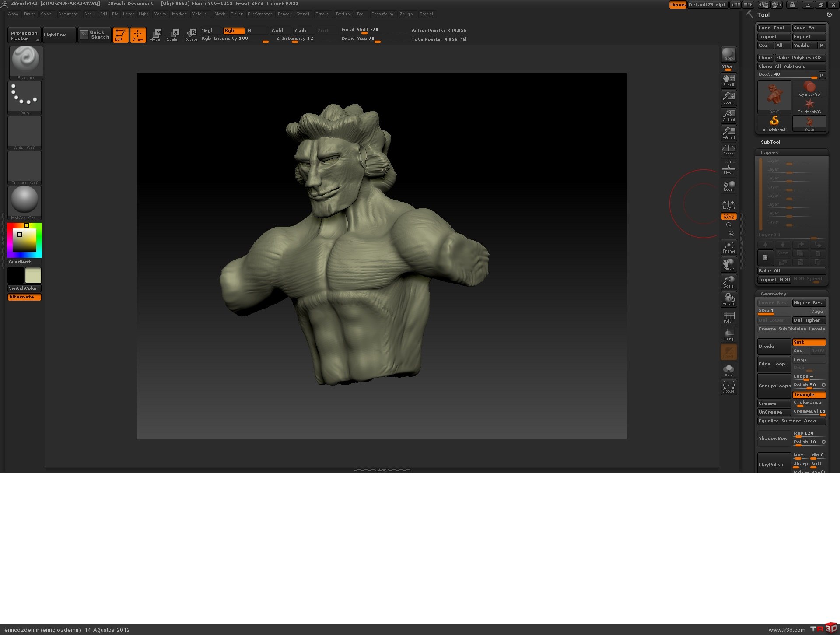Click Make PolyMesh3D
Viewport: 840px width, 635px height.
click(x=800, y=58)
